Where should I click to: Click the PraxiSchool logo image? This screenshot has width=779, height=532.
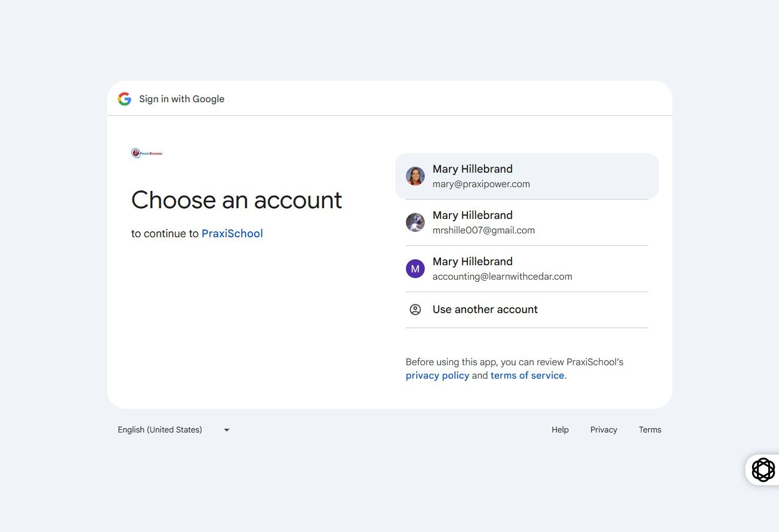click(147, 153)
